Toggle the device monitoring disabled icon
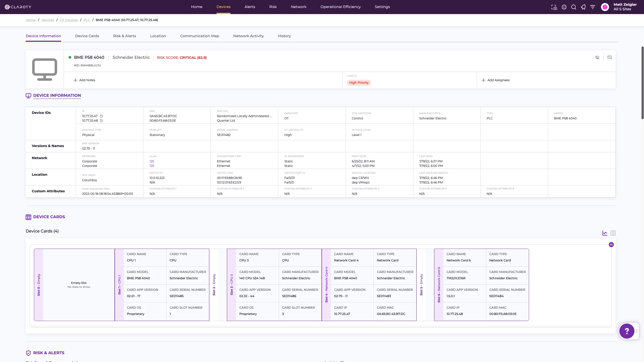The width and height of the screenshot is (644, 362). pos(597,57)
